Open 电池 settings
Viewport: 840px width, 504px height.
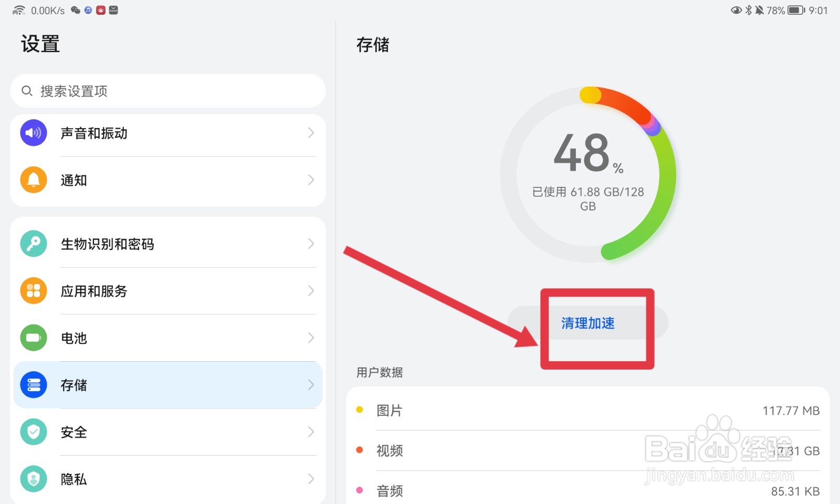168,338
